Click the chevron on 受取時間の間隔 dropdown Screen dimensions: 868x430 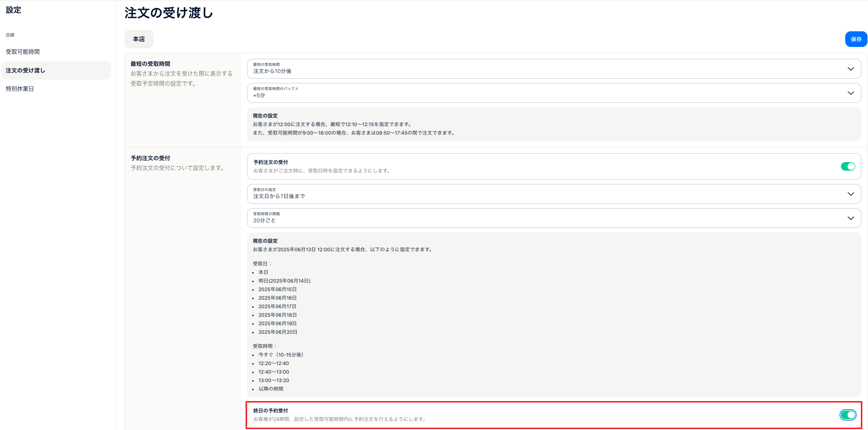point(850,219)
